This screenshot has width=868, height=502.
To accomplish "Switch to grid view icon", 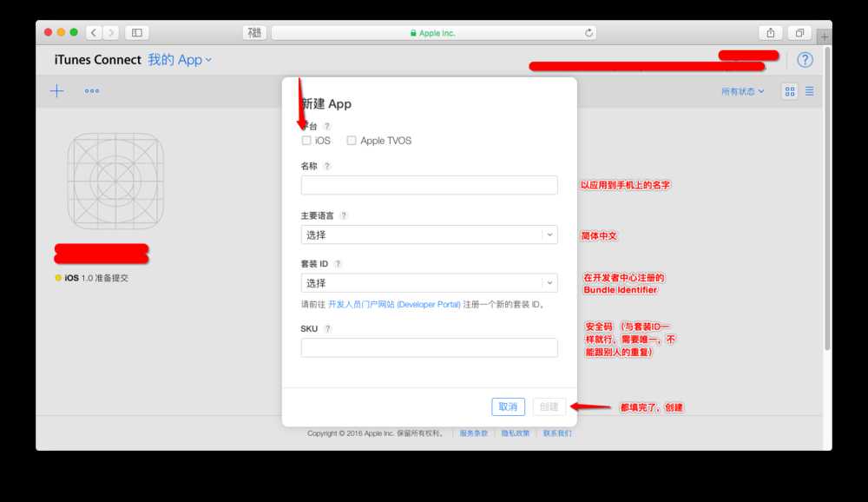I will pyautogui.click(x=790, y=91).
